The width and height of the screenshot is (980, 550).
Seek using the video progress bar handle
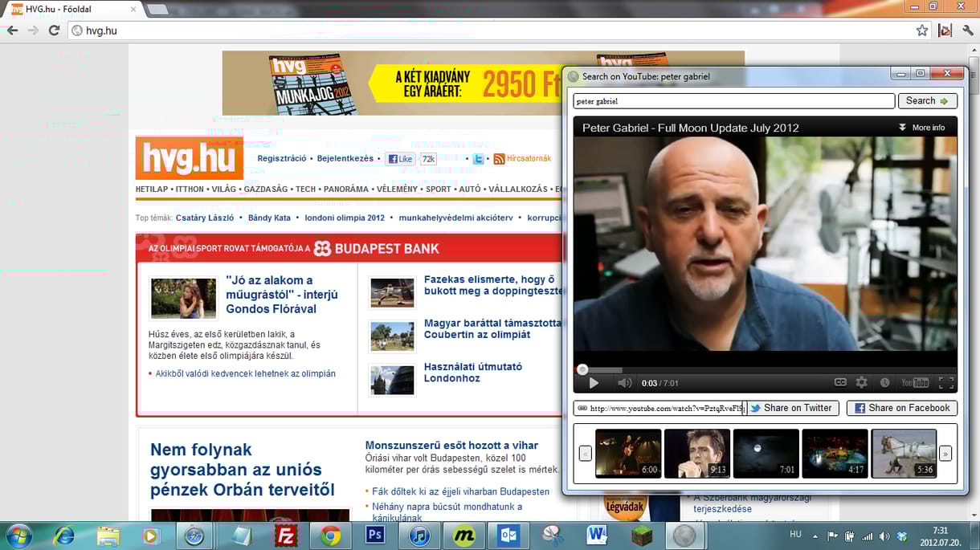pos(582,369)
